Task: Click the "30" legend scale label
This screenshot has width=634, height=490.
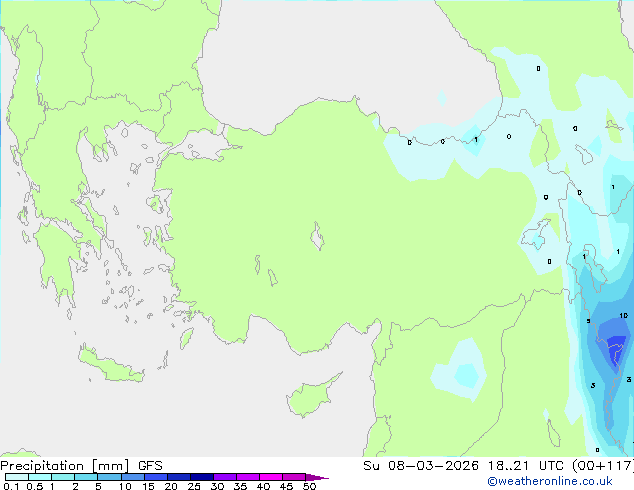Action: 217,486
